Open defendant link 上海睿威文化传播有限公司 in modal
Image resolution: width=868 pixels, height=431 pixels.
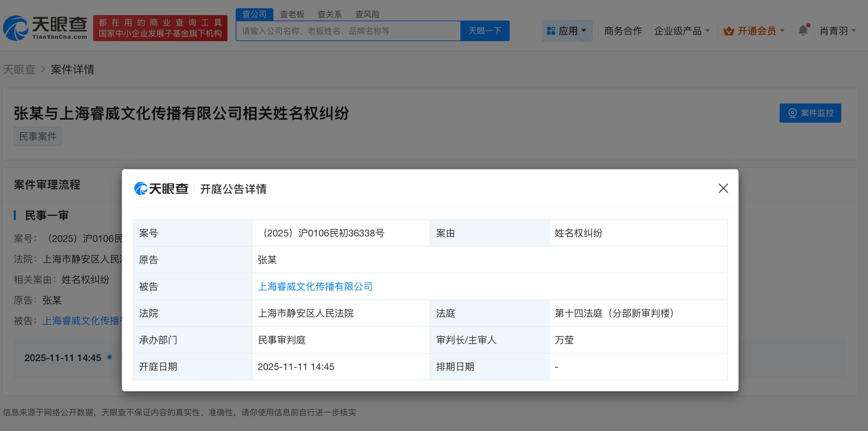[315, 286]
